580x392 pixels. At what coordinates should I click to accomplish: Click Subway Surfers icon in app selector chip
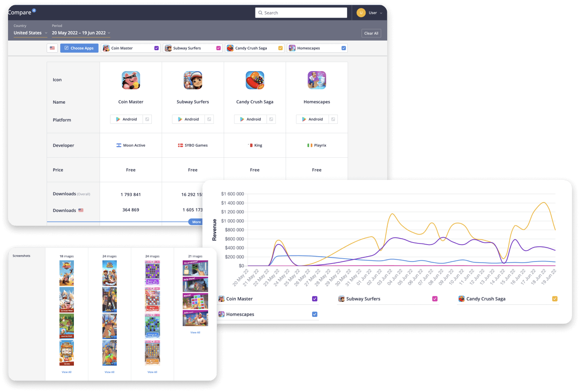point(168,48)
